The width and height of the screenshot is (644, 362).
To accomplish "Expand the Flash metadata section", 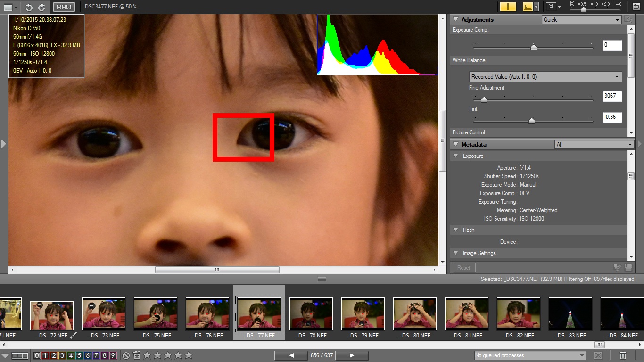I will point(456,230).
